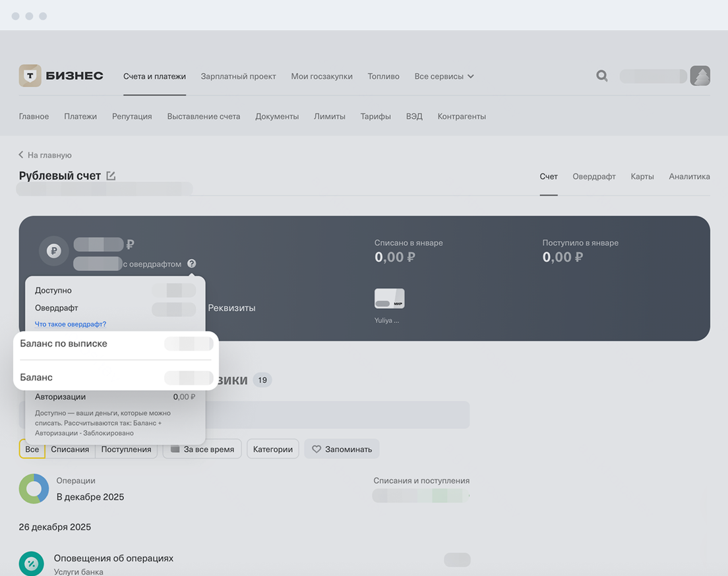Viewport: 728px width, 576px height.
Task: Click the user avatar icon
Action: (700, 76)
